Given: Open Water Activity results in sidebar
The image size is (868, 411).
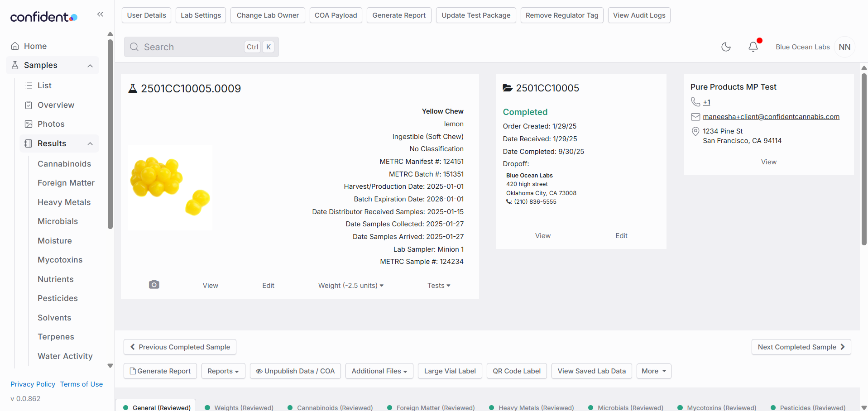Looking at the screenshot, I should coord(65,356).
